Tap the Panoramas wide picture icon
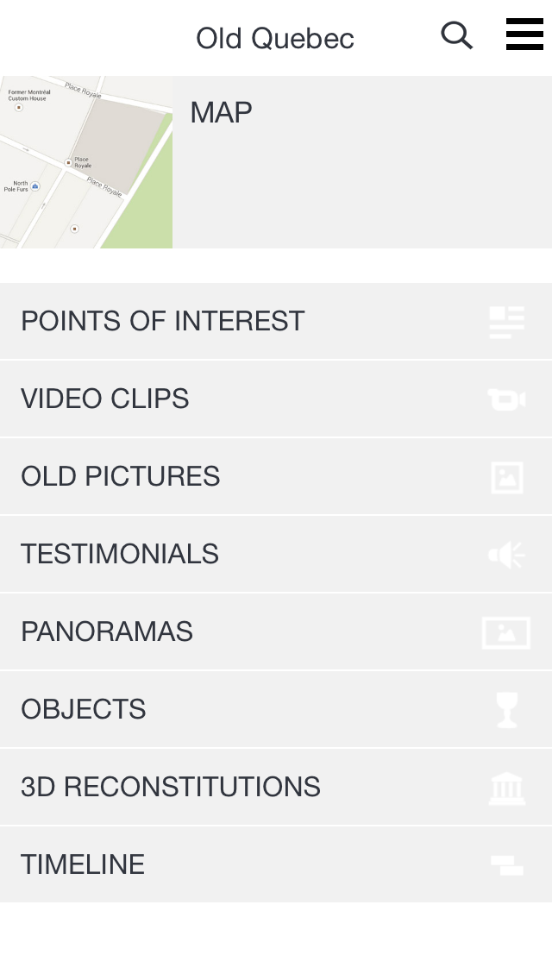The width and height of the screenshot is (552, 980). click(506, 632)
